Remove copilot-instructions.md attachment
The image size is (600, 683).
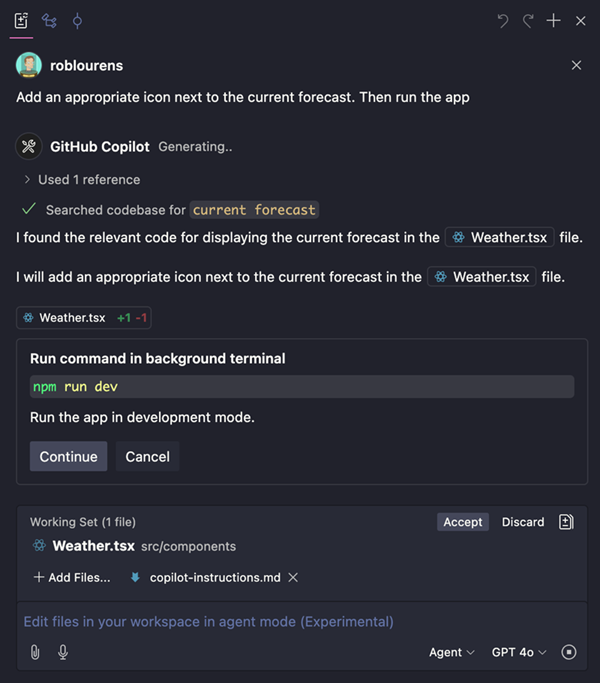tap(293, 577)
